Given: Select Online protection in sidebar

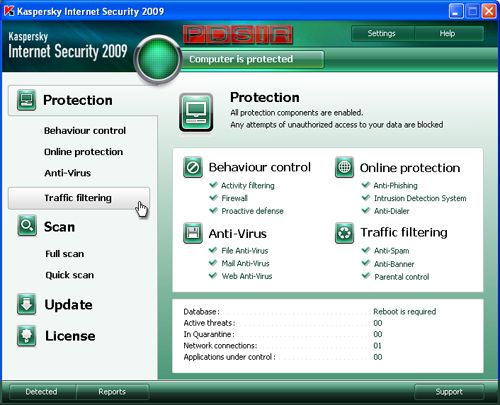Looking at the screenshot, I should 84,152.
